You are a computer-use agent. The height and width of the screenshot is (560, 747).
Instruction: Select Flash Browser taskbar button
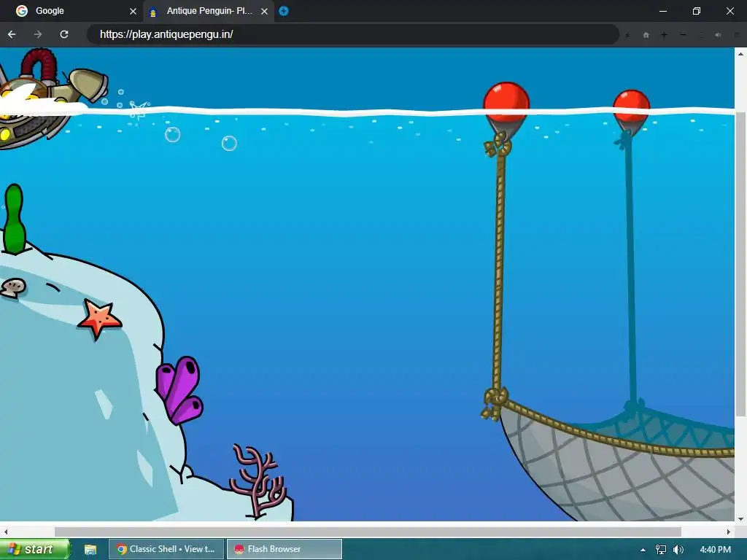click(x=285, y=549)
